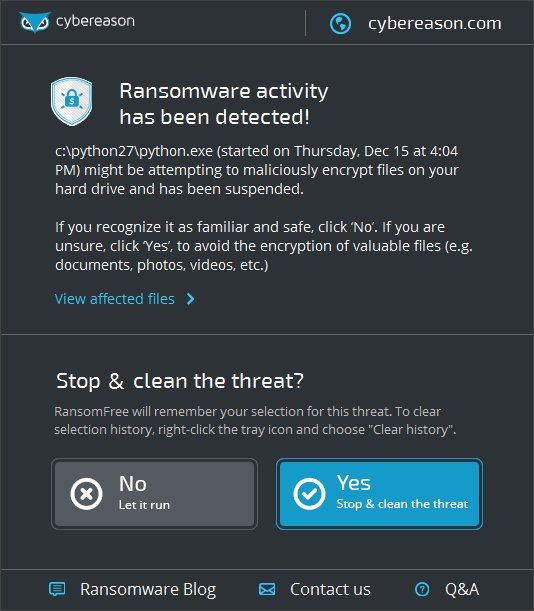Expand affected files using the chevron arrow
This screenshot has height=611, width=534.
click(x=190, y=299)
